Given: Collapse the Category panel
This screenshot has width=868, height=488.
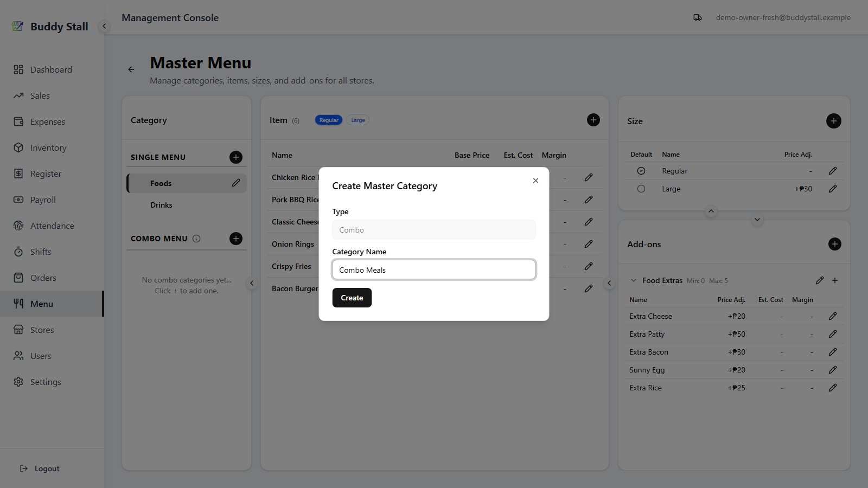Looking at the screenshot, I should click(x=252, y=283).
